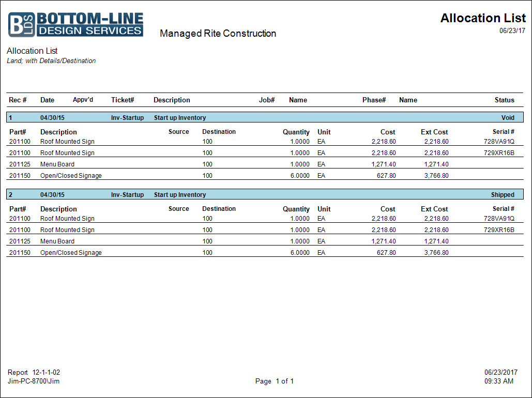Viewport: 532px width, 398px height.
Task: Click the Phase# column header
Action: [x=374, y=100]
